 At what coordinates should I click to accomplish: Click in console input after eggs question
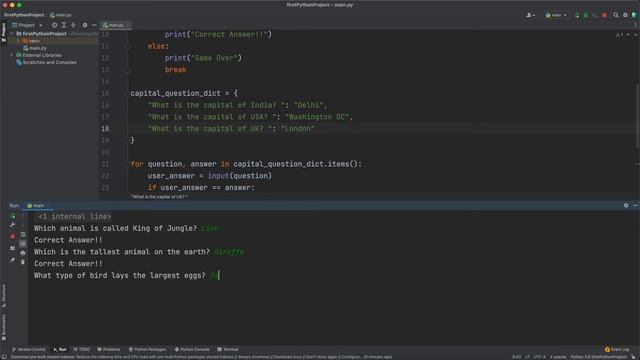(215, 276)
